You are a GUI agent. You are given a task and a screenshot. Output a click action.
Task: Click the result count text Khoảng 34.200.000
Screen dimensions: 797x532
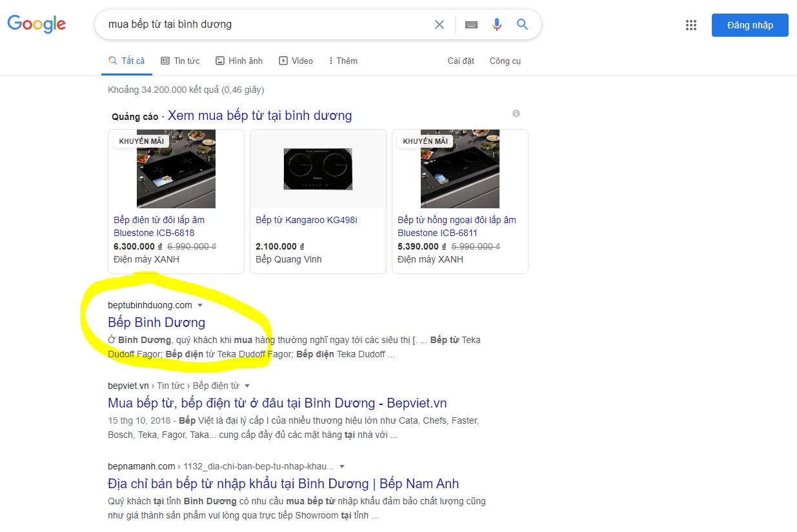(186, 90)
